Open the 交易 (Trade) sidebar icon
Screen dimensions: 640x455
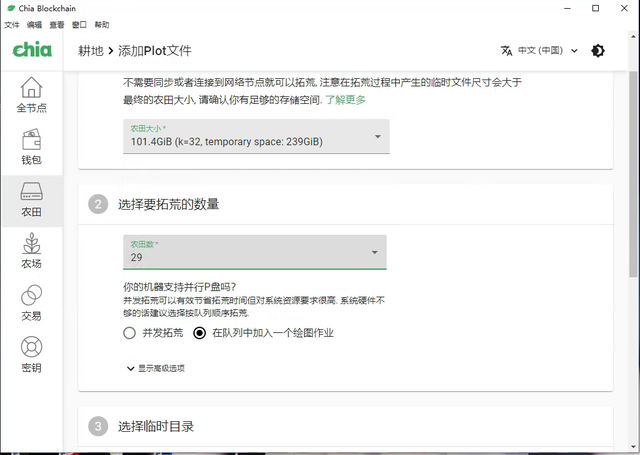point(31,303)
